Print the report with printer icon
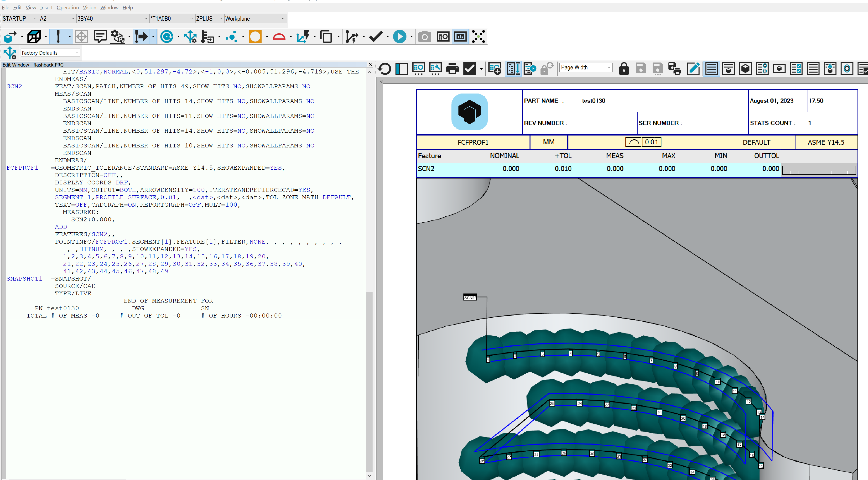 coord(452,68)
